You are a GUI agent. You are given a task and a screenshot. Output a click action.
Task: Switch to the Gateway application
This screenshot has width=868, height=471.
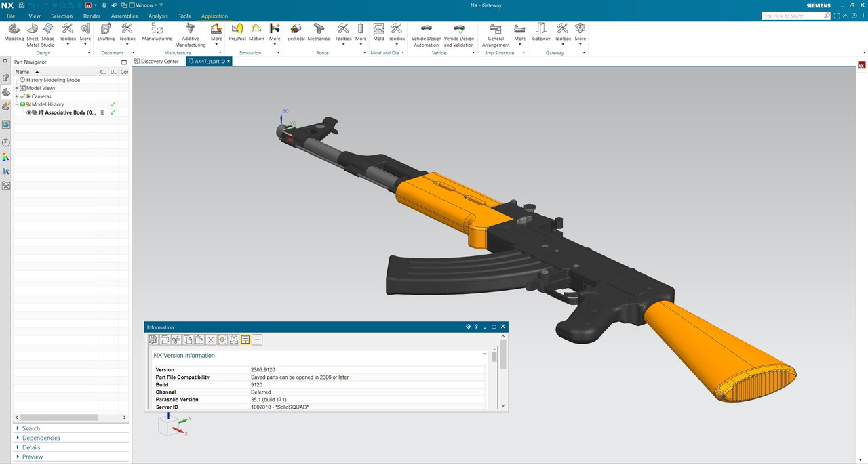tap(541, 32)
